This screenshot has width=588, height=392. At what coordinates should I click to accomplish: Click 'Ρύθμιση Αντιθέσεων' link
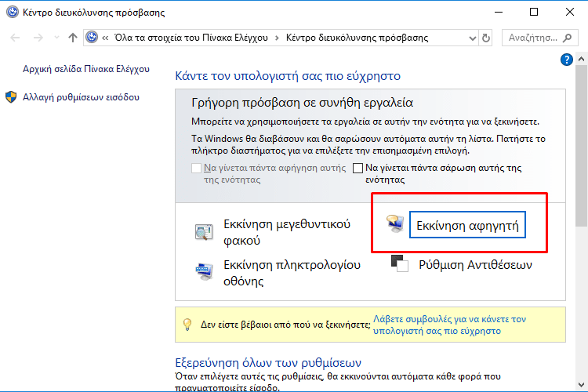tap(475, 265)
